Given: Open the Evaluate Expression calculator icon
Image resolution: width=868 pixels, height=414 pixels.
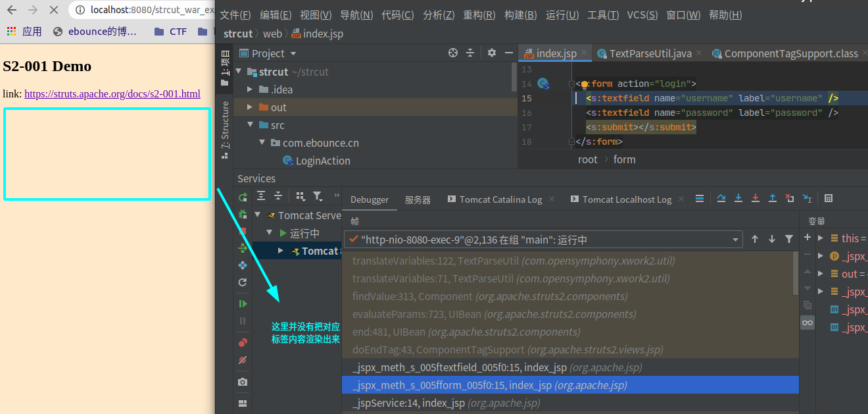Looking at the screenshot, I should coord(829,198).
